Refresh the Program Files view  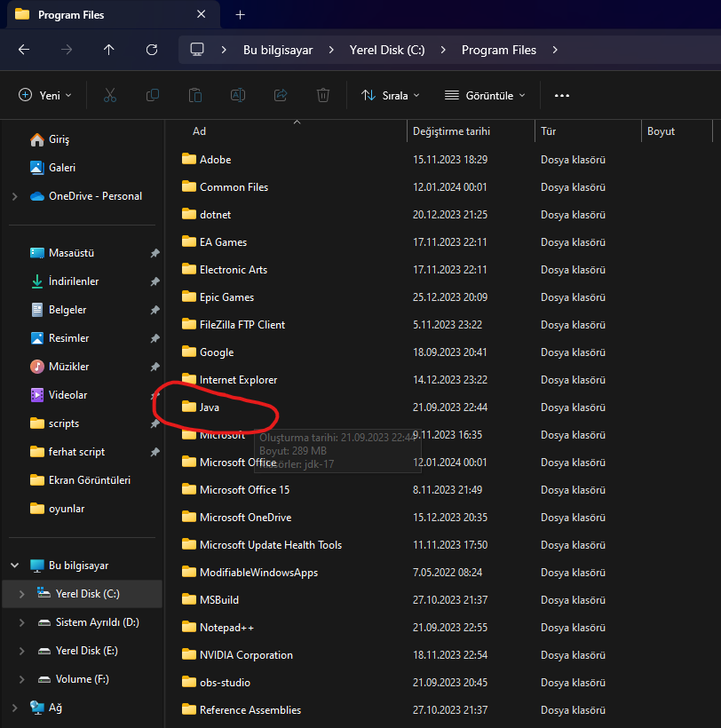pos(152,50)
